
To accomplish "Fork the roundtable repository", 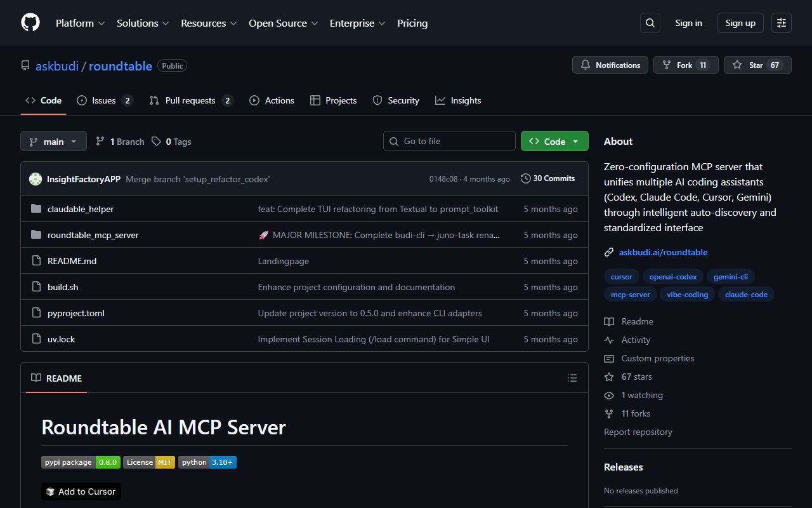I will pos(685,65).
